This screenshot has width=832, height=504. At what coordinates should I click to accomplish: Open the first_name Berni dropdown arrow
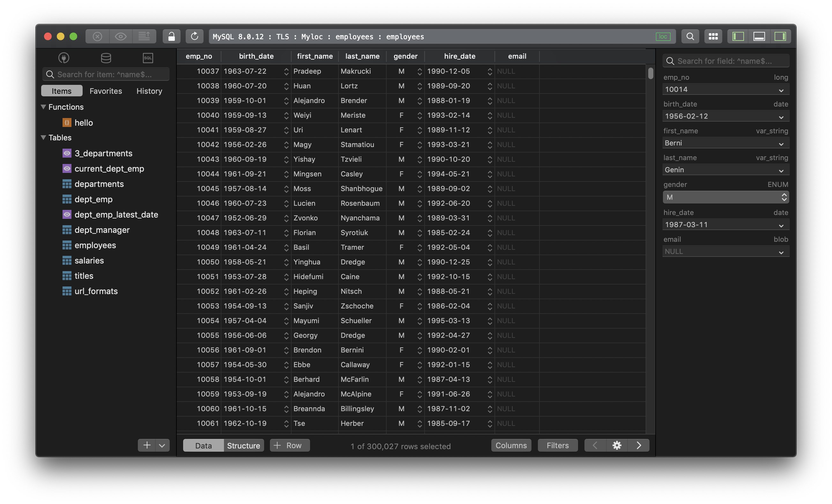coord(781,144)
